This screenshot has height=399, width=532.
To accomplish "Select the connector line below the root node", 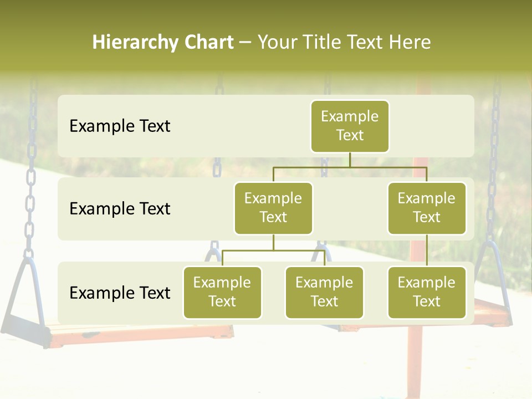I will (350, 160).
